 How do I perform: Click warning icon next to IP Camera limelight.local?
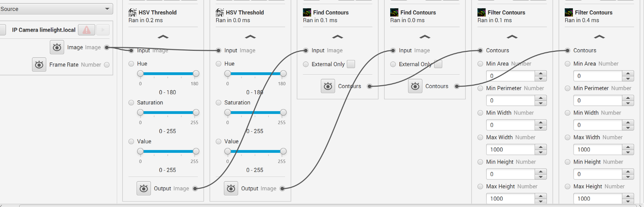point(86,30)
